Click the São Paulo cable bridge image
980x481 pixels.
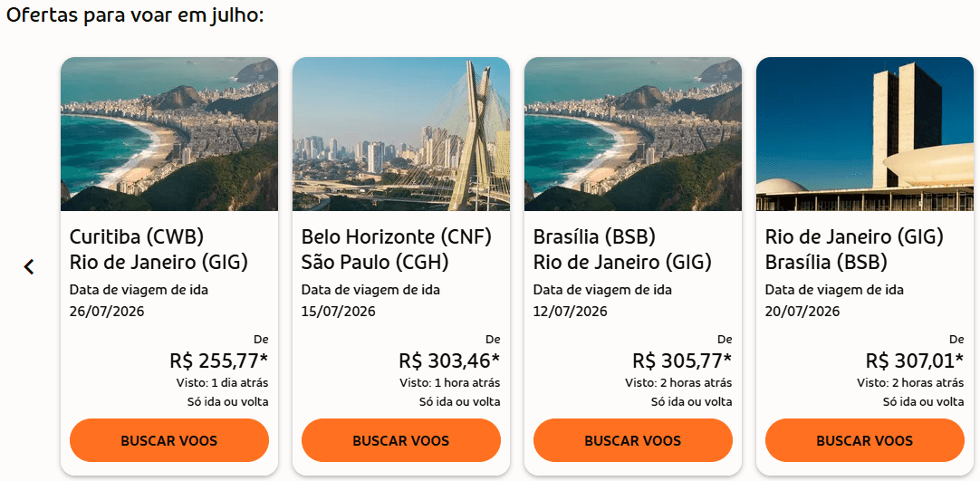pyautogui.click(x=401, y=134)
